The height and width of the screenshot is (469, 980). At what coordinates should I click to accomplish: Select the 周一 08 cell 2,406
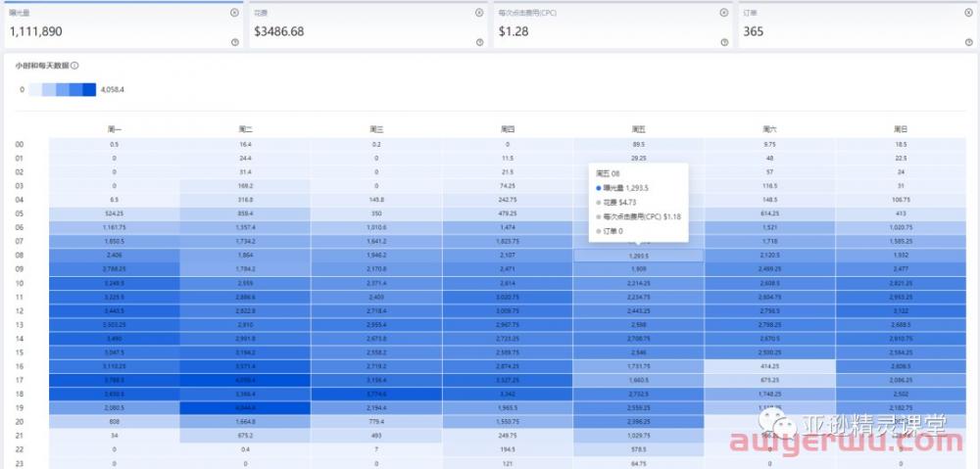point(115,256)
